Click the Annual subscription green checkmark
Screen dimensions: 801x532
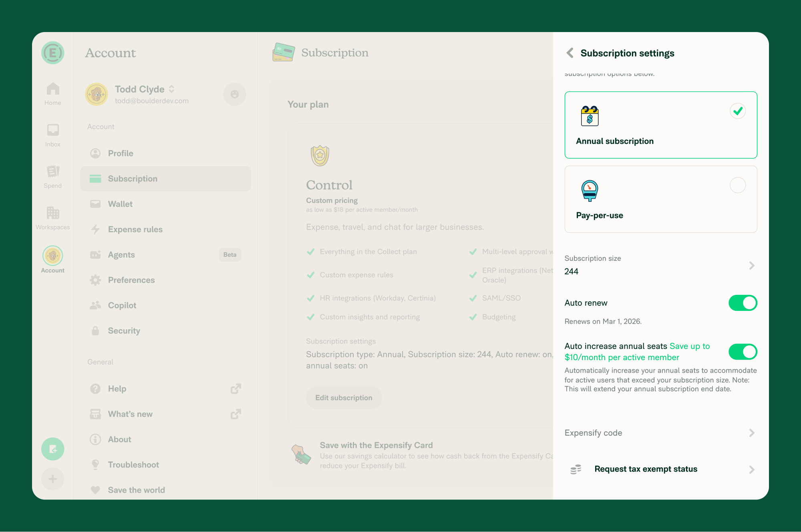click(x=738, y=111)
